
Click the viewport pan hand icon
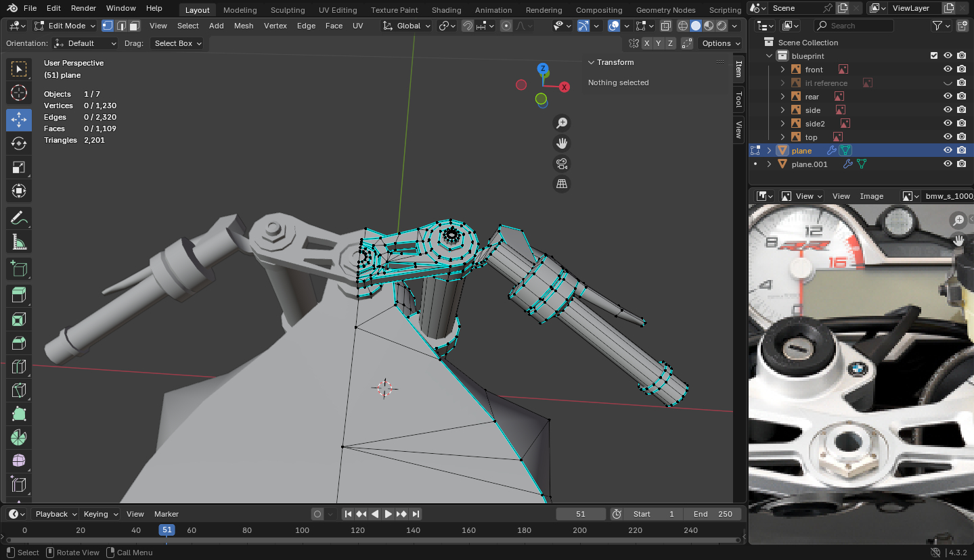pyautogui.click(x=561, y=143)
